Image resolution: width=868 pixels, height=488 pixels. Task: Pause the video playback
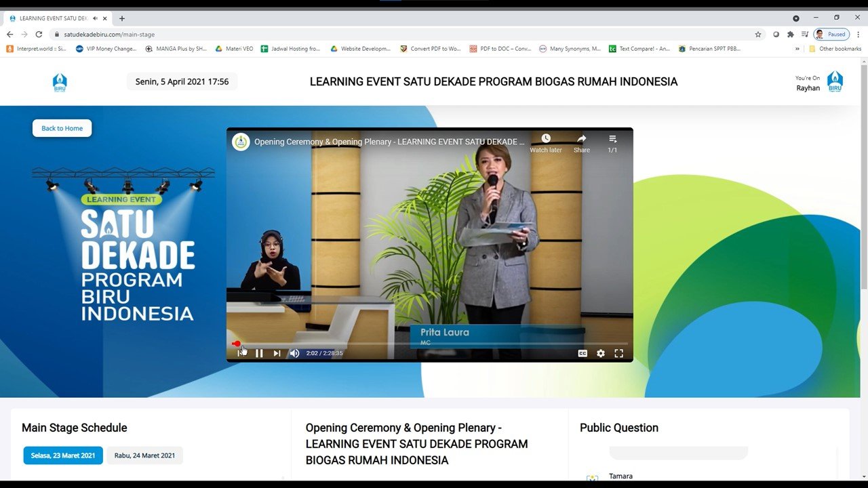(259, 353)
